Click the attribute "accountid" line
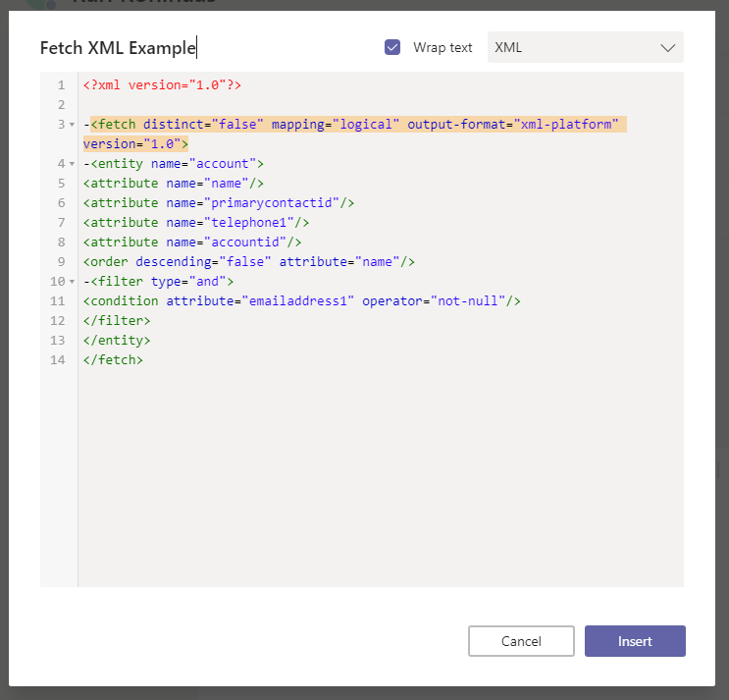The height and width of the screenshot is (700, 729). coord(192,242)
